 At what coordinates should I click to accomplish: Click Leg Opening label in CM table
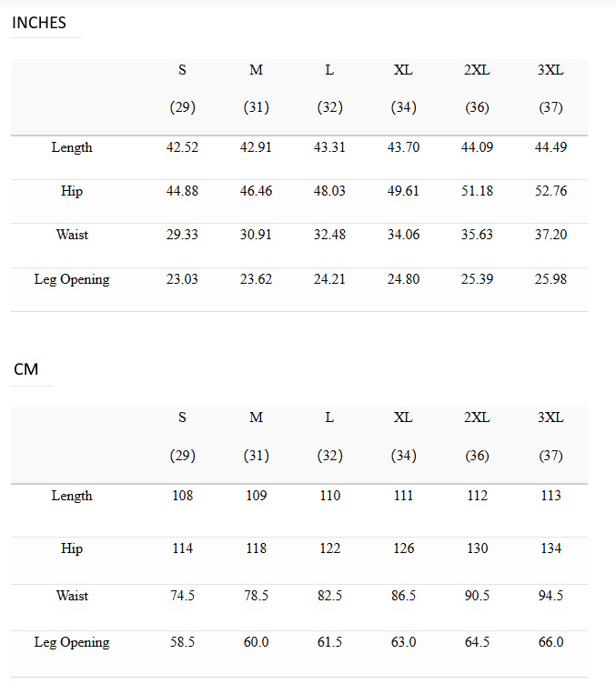[x=72, y=642]
